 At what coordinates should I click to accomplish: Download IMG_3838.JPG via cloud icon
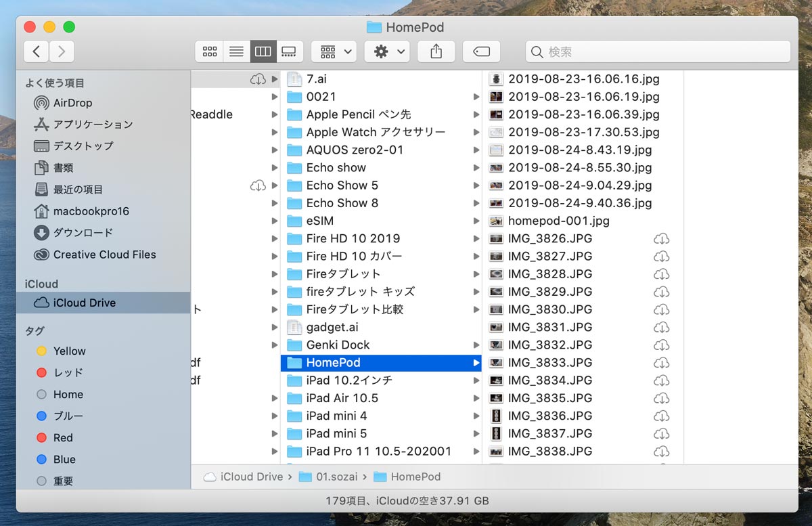point(661,451)
